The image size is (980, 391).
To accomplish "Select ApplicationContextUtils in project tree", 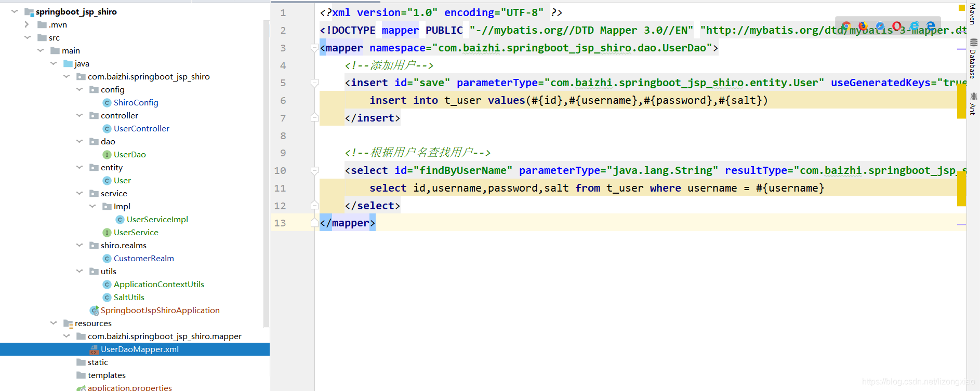I will tap(159, 285).
